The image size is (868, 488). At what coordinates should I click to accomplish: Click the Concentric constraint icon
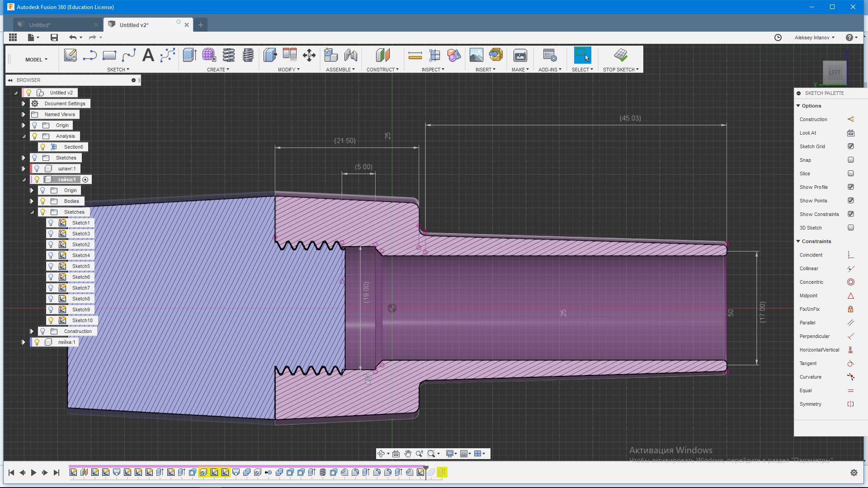tap(850, 282)
